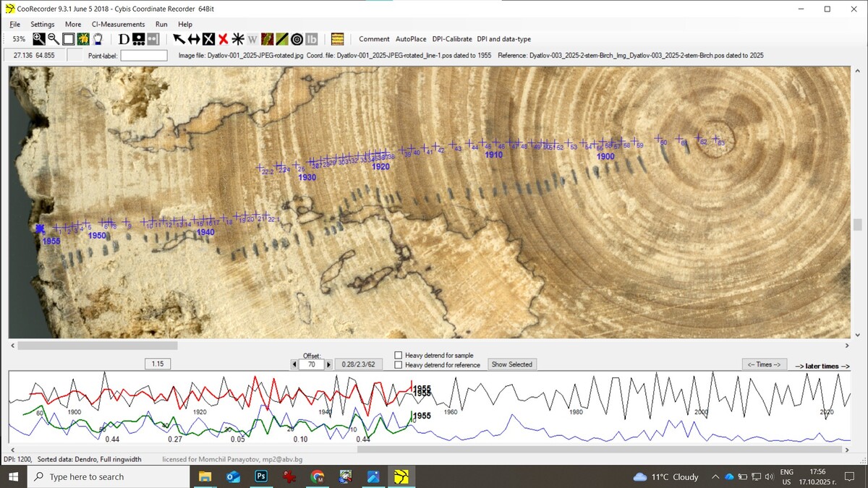Increase Offset with the right arrow
Screen dimensions: 868x488
pyautogui.click(x=329, y=365)
